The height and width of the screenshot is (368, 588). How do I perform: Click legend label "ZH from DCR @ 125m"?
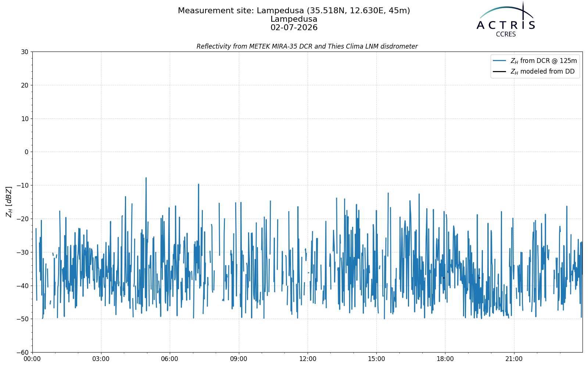click(x=544, y=61)
